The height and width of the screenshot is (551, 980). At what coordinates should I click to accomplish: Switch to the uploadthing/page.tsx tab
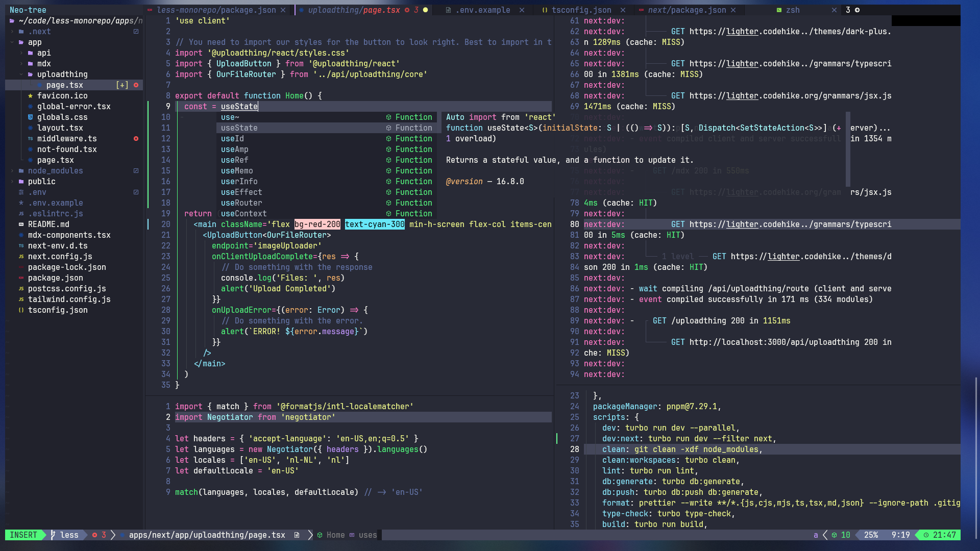(363, 10)
